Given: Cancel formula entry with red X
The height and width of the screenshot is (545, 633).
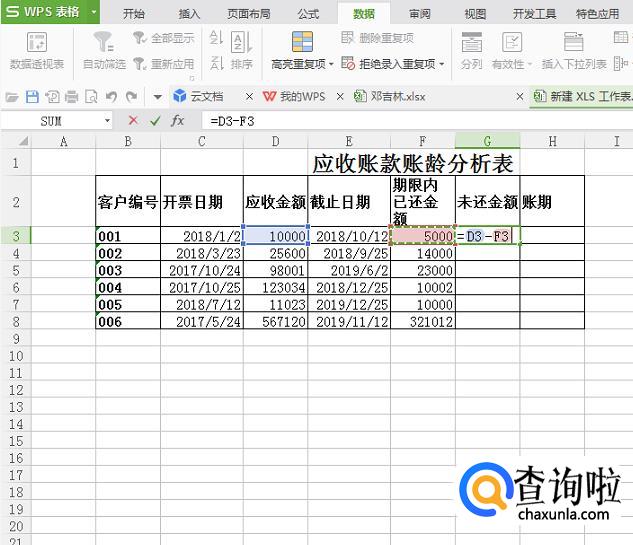Looking at the screenshot, I should (133, 120).
